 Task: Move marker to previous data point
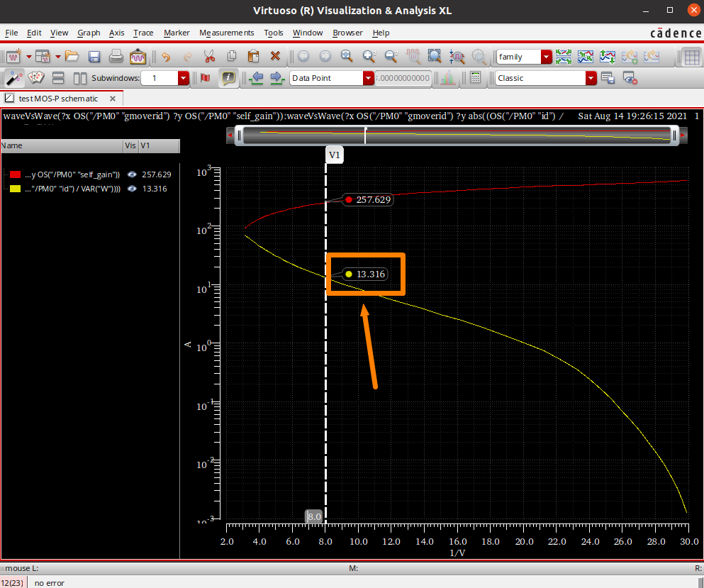(257, 78)
